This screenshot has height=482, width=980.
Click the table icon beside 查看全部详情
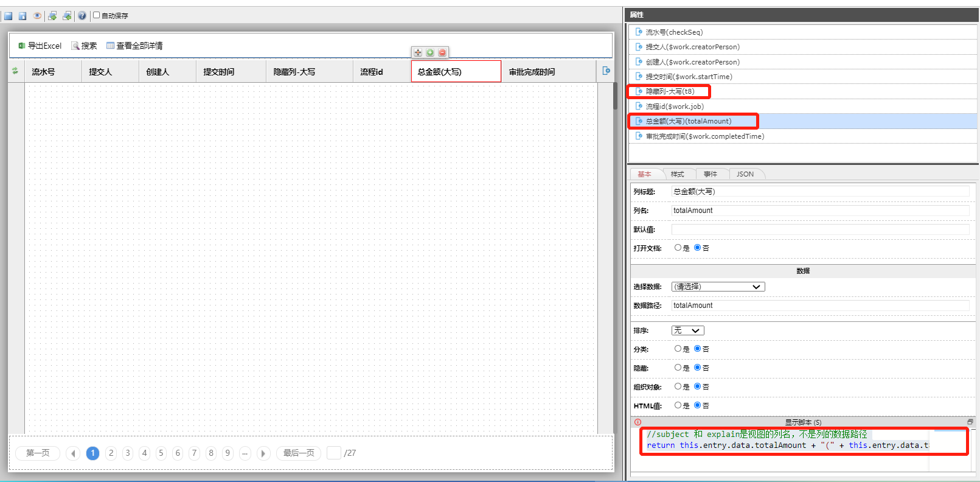[110, 46]
